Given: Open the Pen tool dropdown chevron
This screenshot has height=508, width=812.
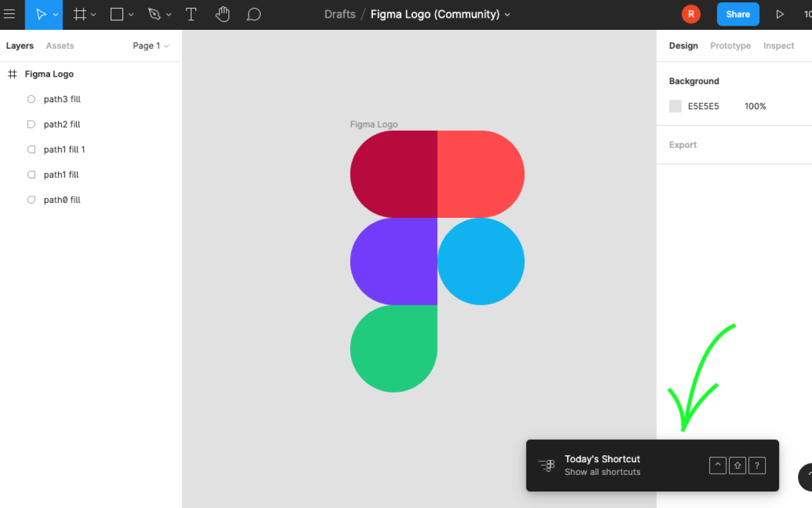Looking at the screenshot, I should click(x=169, y=15).
